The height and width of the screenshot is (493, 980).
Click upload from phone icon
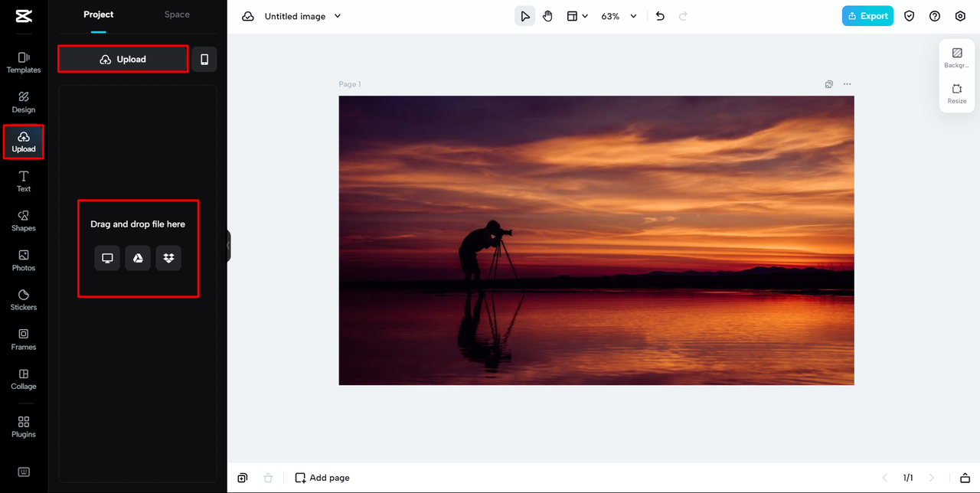tap(204, 59)
